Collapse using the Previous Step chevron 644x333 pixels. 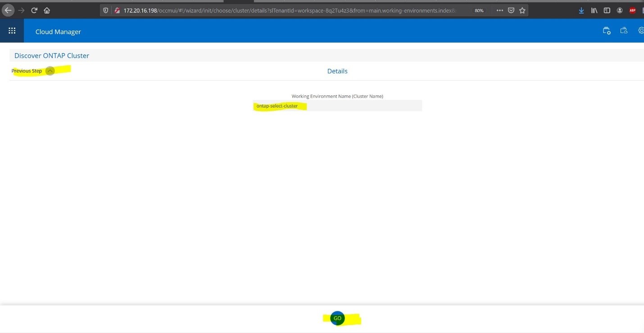pyautogui.click(x=50, y=71)
